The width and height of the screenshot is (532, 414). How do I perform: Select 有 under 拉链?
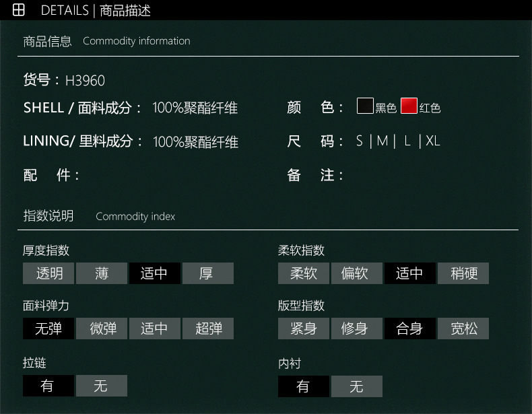coord(48,386)
